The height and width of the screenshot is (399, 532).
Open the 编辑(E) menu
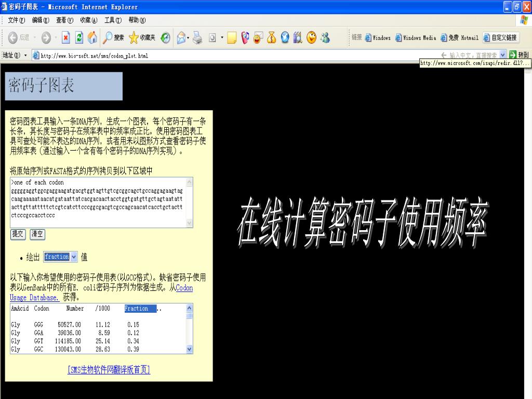coord(41,20)
